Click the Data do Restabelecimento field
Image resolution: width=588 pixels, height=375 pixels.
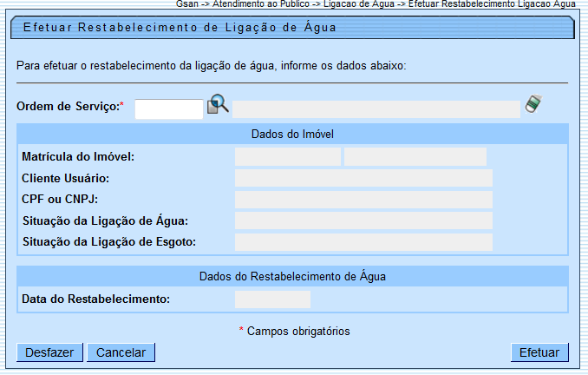click(x=272, y=299)
